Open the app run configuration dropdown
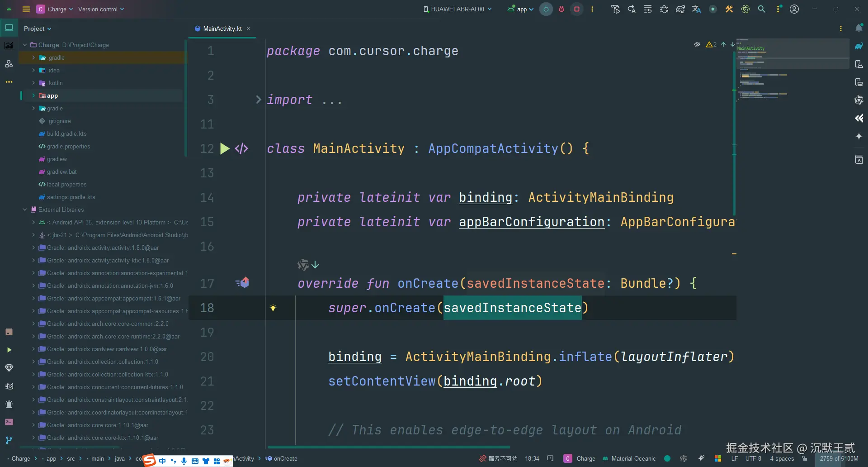The image size is (868, 467). click(x=520, y=9)
